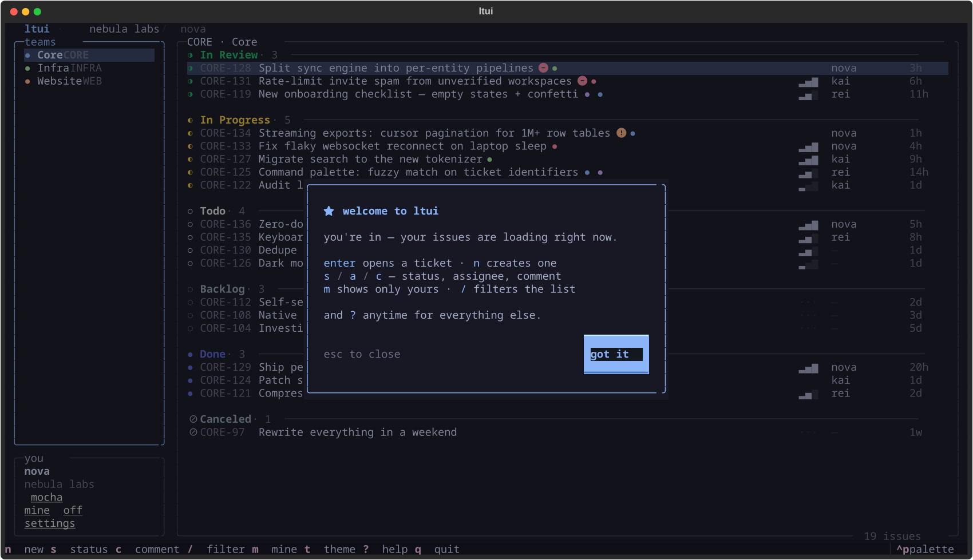Click priority bars icon on CORE-136 row
The height and width of the screenshot is (560, 973).
pyautogui.click(x=809, y=224)
